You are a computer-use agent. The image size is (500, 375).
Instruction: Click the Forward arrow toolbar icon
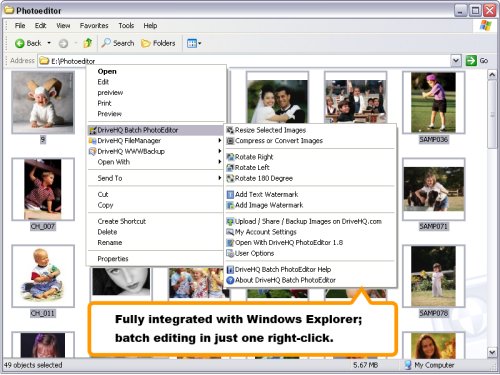[x=63, y=43]
